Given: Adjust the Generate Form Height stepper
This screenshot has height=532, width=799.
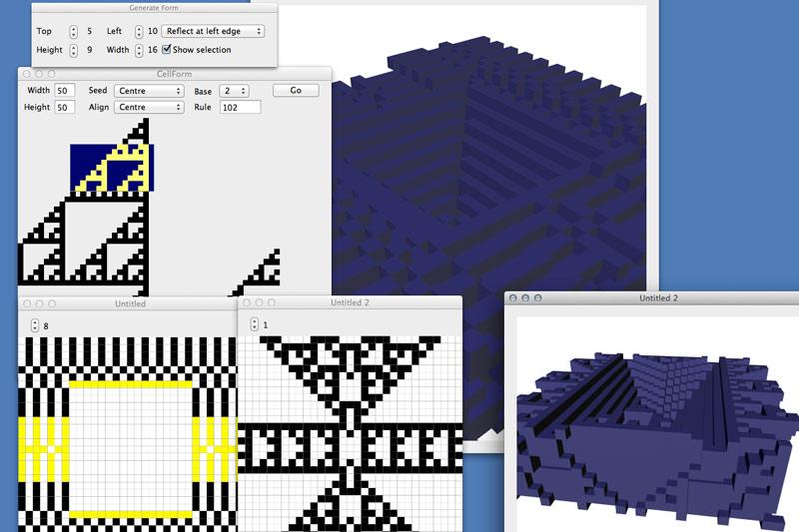Looking at the screenshot, I should 73,49.
